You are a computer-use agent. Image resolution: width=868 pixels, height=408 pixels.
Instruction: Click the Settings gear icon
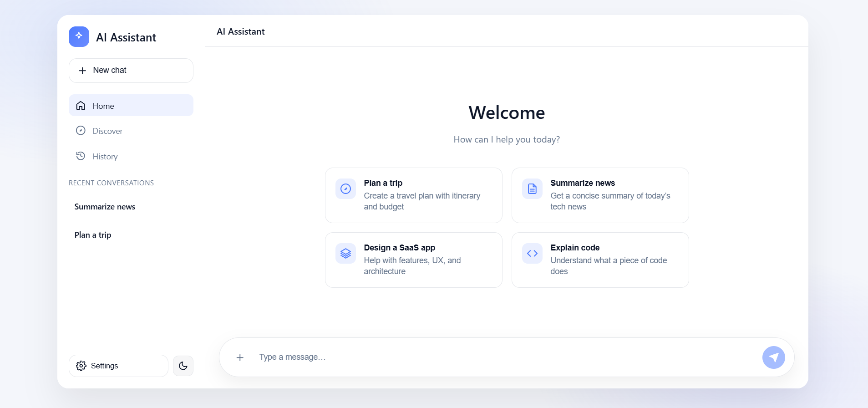click(x=81, y=366)
